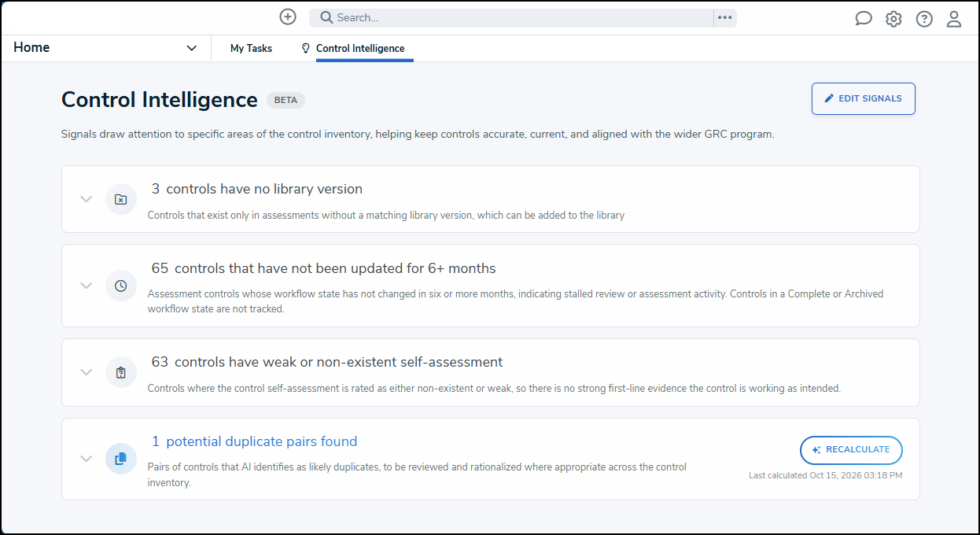Viewport: 980px width, 535px height.
Task: Open the help question mark icon
Action: coord(924,19)
